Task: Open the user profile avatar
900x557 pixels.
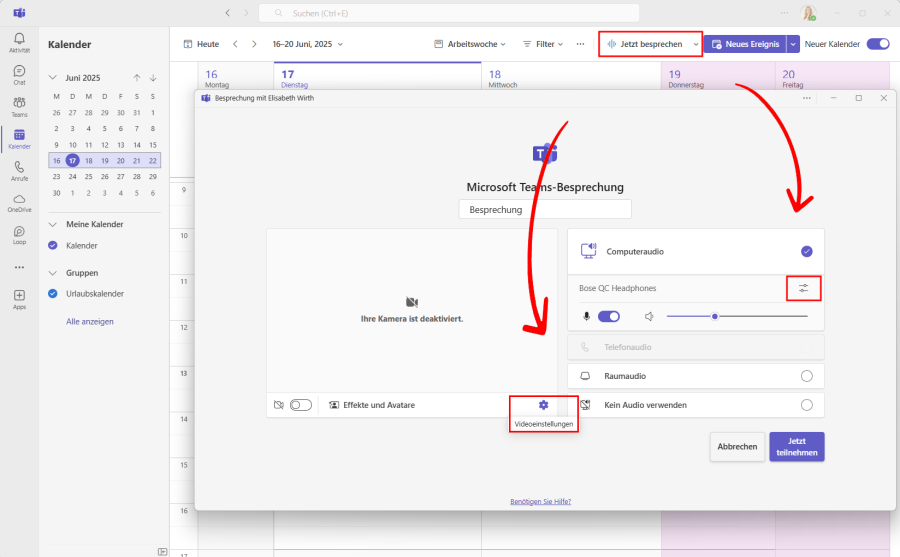Action: coord(808,13)
